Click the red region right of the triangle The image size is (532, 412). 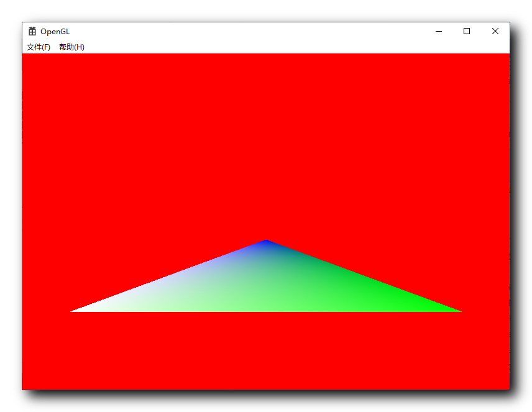tap(485, 280)
